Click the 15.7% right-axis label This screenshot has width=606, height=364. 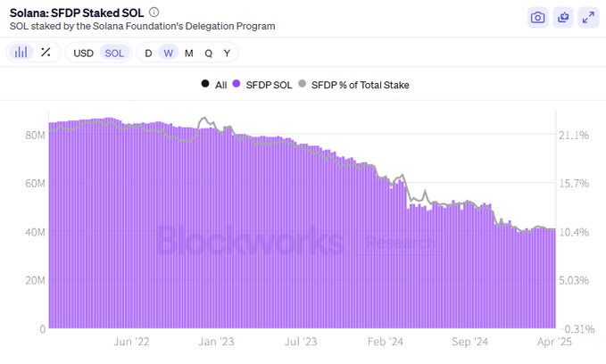pos(574,183)
